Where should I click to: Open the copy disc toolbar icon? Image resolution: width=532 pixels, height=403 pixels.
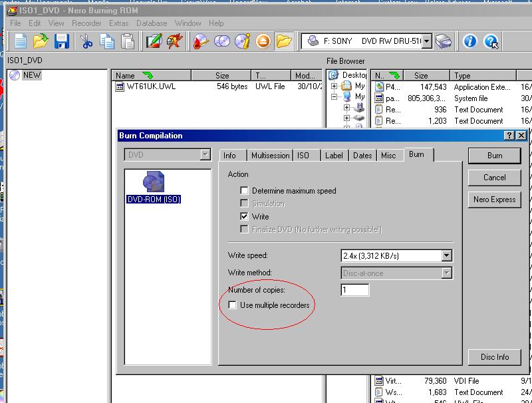(222, 41)
